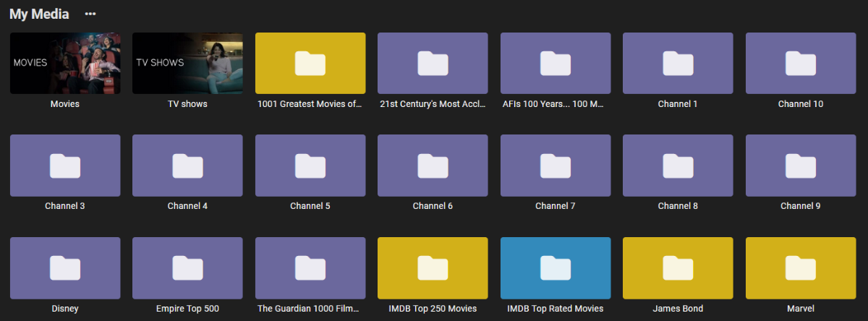Open the blue IMDB Top Rated Movies folder icon
868x321 pixels.
556,268
